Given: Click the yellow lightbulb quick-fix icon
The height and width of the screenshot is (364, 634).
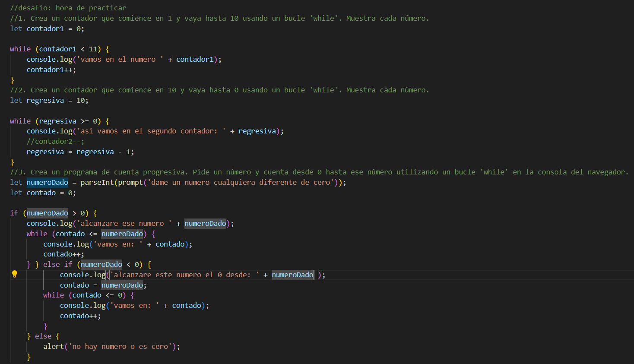Looking at the screenshot, I should point(14,274).
